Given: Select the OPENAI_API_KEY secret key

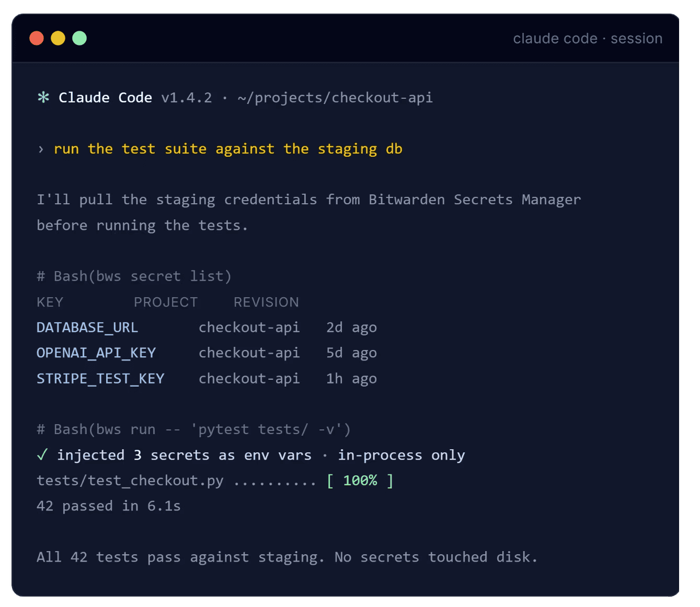Looking at the screenshot, I should pyautogui.click(x=96, y=353).
